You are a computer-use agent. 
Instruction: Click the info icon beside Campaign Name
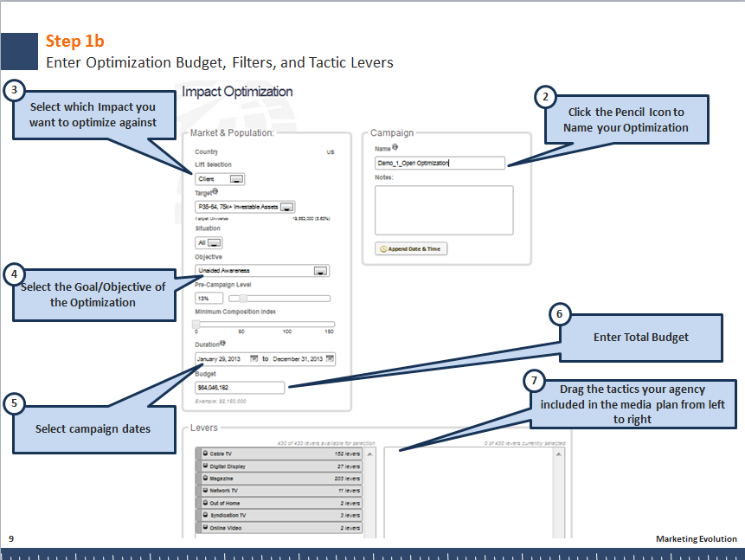395,148
